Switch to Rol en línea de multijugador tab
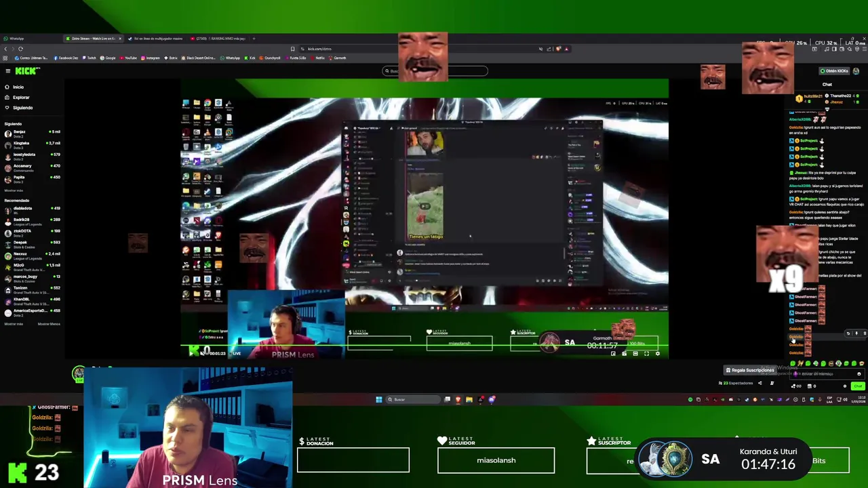 point(157,38)
